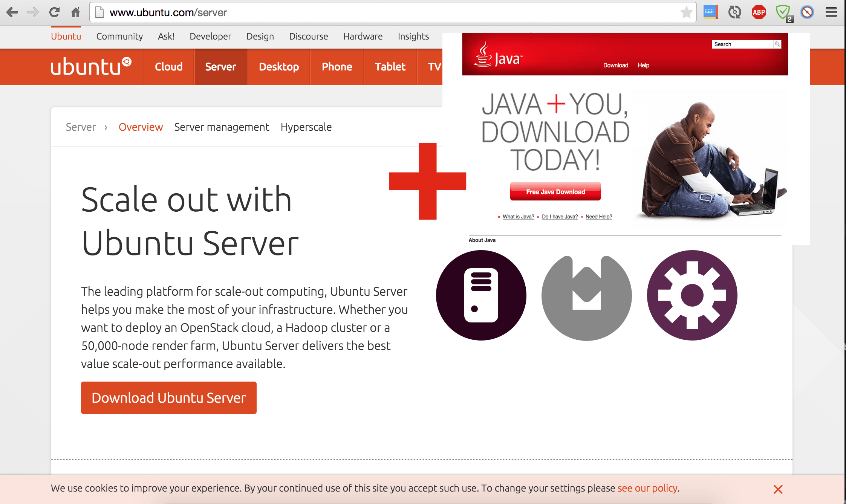Open the Ask! top nav link
Viewport: 846px width, 504px height.
(x=166, y=36)
